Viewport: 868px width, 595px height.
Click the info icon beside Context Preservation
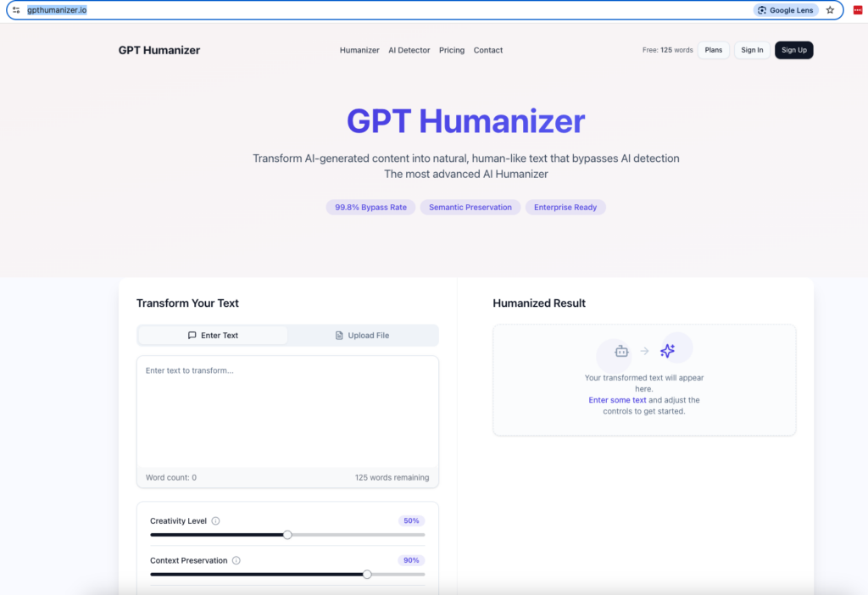pos(236,560)
